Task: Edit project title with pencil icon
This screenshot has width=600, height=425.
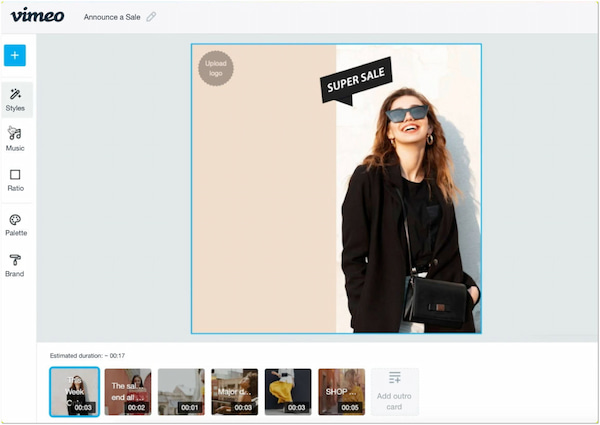Action: tap(152, 17)
